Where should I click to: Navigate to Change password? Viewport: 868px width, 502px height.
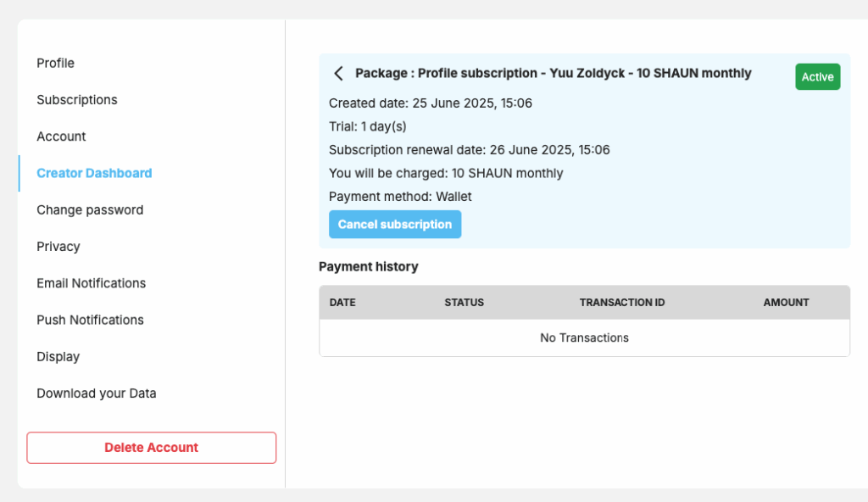pyautogui.click(x=90, y=210)
